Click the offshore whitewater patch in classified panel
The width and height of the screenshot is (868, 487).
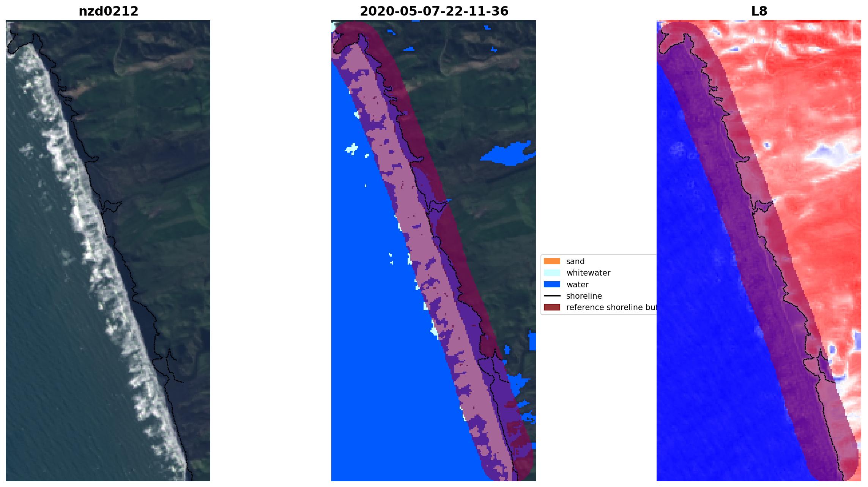(x=352, y=148)
